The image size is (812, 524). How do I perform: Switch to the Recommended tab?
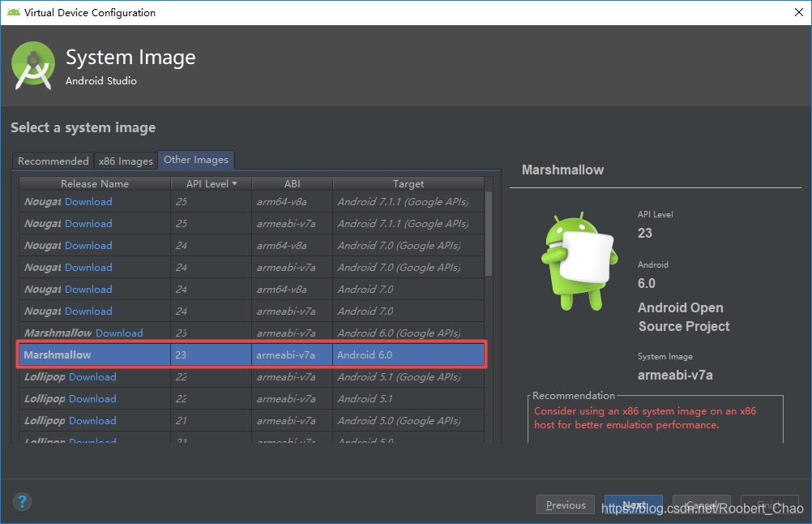tap(53, 161)
